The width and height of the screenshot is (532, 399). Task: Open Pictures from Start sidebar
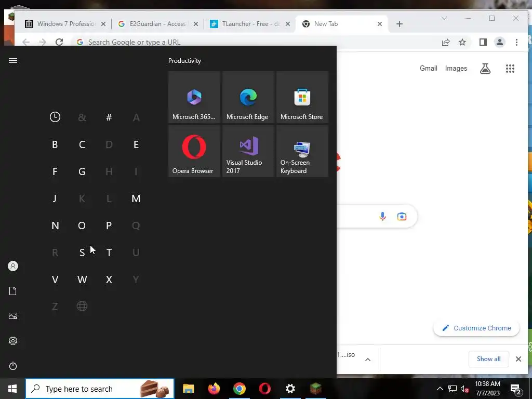tap(13, 316)
